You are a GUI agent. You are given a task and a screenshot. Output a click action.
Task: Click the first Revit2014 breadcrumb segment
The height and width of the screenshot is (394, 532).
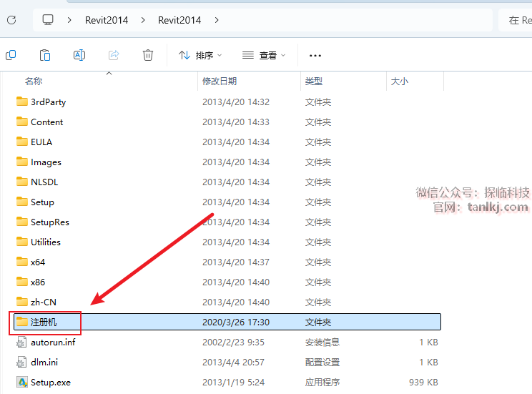click(106, 20)
